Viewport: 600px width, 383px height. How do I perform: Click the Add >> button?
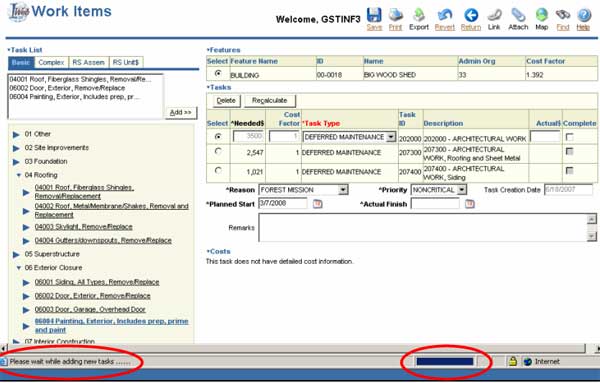(181, 112)
